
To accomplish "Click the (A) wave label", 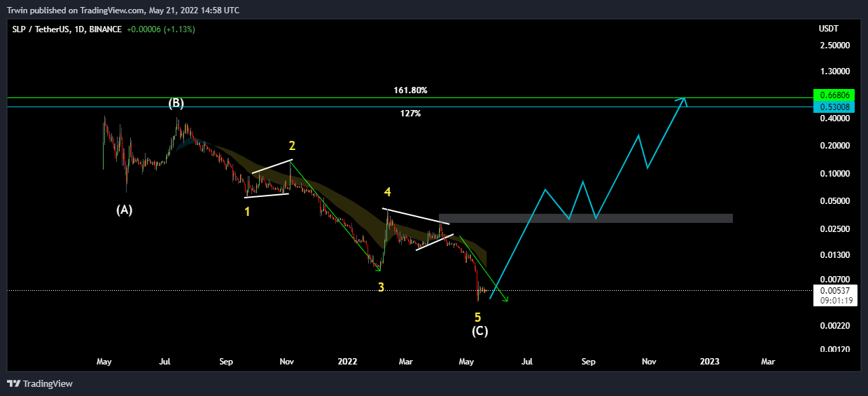I will point(125,210).
